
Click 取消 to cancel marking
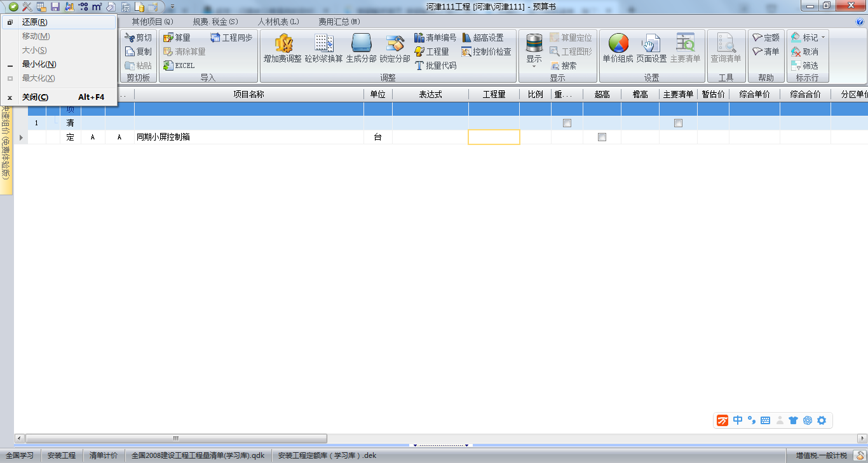point(804,52)
